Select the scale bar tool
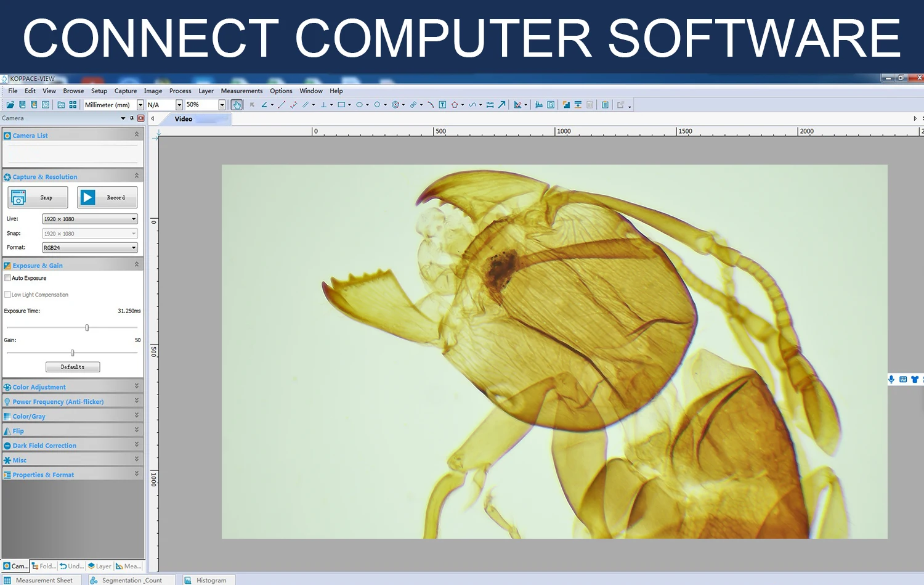Viewport: 924px width, 585px height. (x=490, y=105)
